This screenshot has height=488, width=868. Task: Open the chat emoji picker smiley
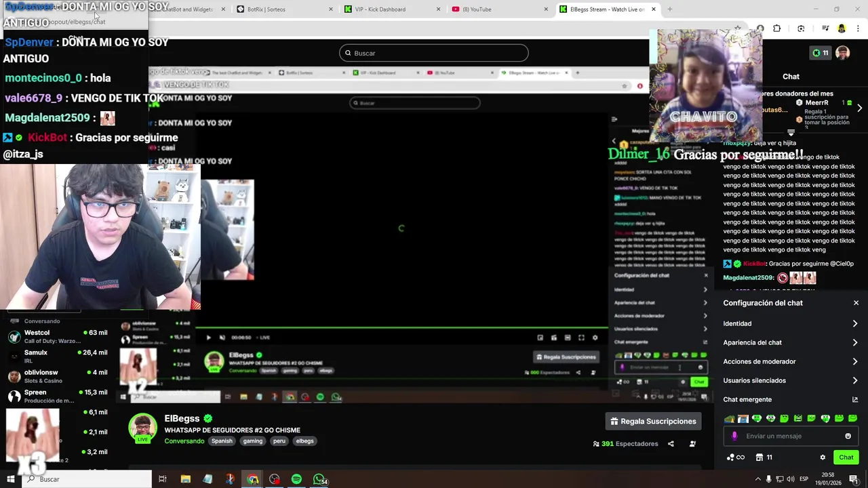coord(848,436)
